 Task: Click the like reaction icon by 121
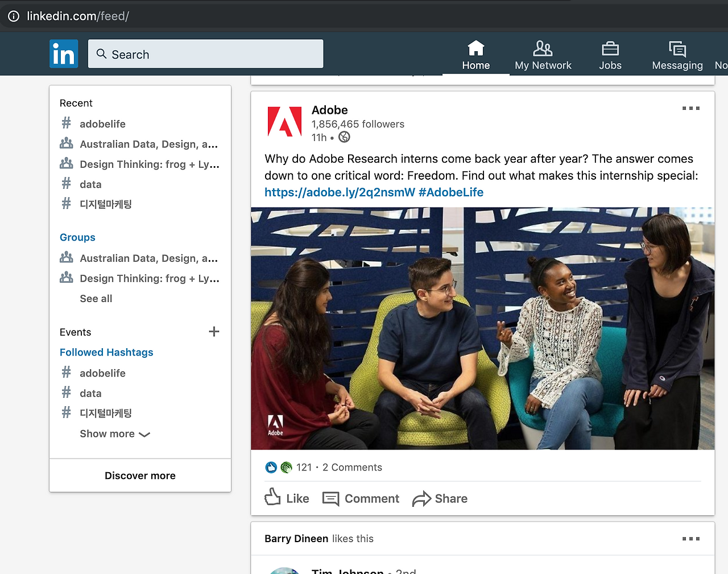(271, 467)
